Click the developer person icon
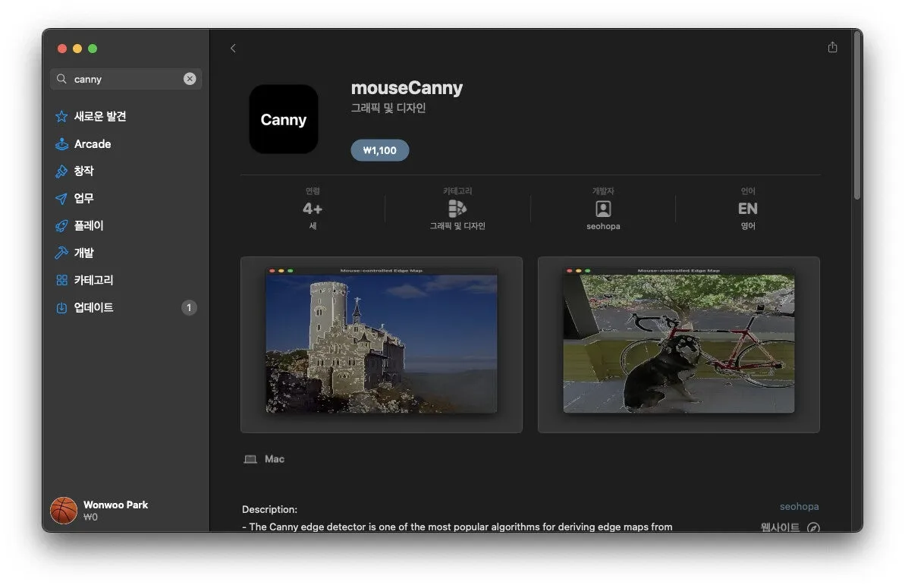 pos(603,209)
